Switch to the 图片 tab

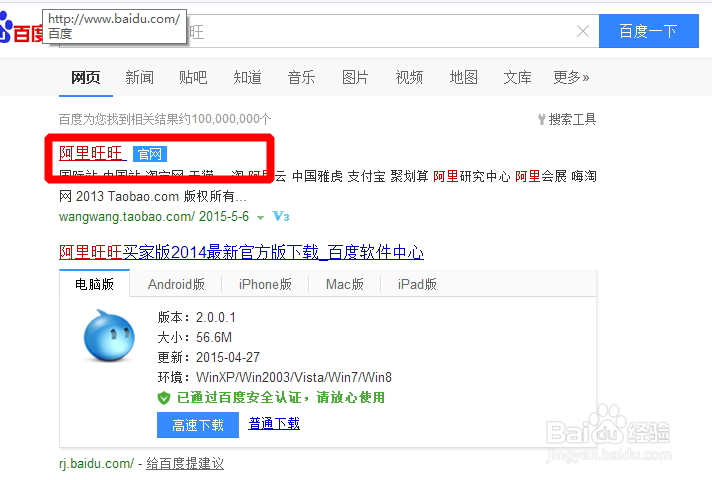[x=355, y=77]
